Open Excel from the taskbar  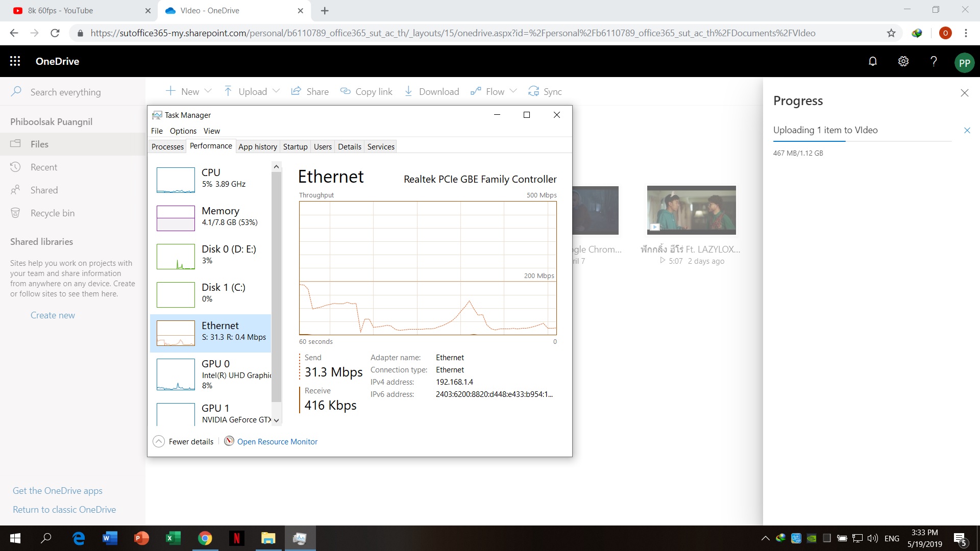click(174, 538)
